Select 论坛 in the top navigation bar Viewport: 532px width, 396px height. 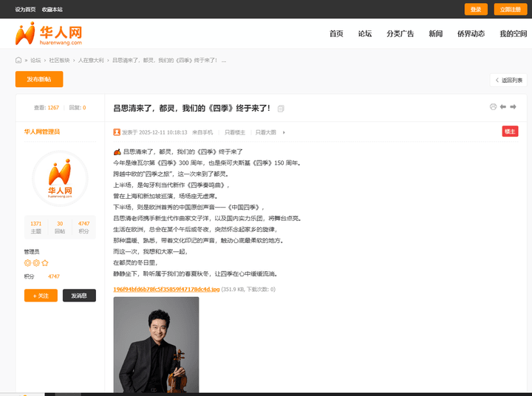click(x=364, y=34)
